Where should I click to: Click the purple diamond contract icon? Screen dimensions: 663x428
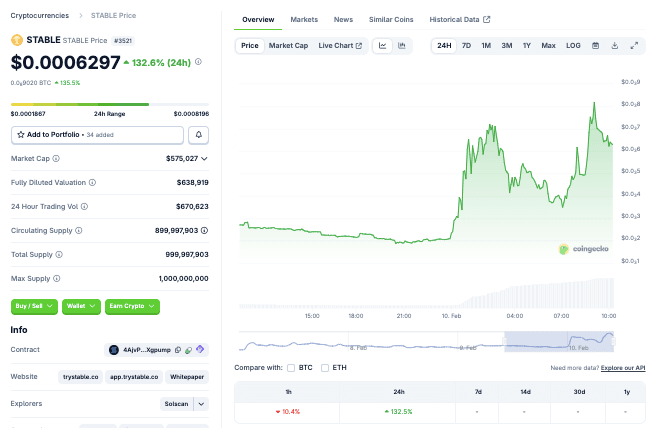[200, 349]
